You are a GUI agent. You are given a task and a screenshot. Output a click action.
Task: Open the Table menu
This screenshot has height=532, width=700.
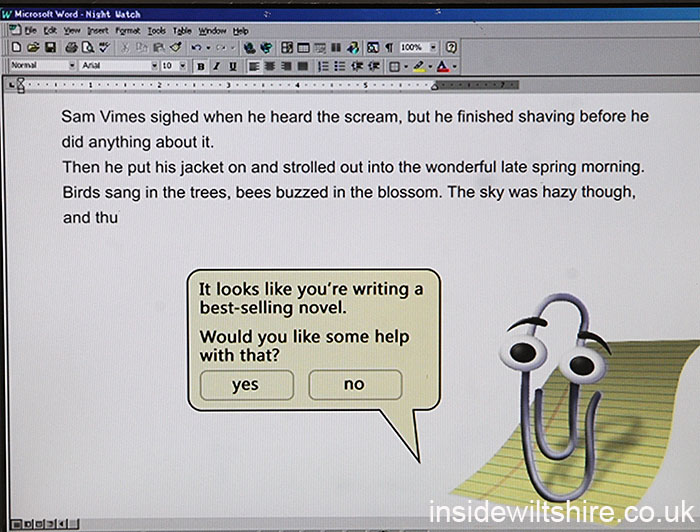coord(181,31)
